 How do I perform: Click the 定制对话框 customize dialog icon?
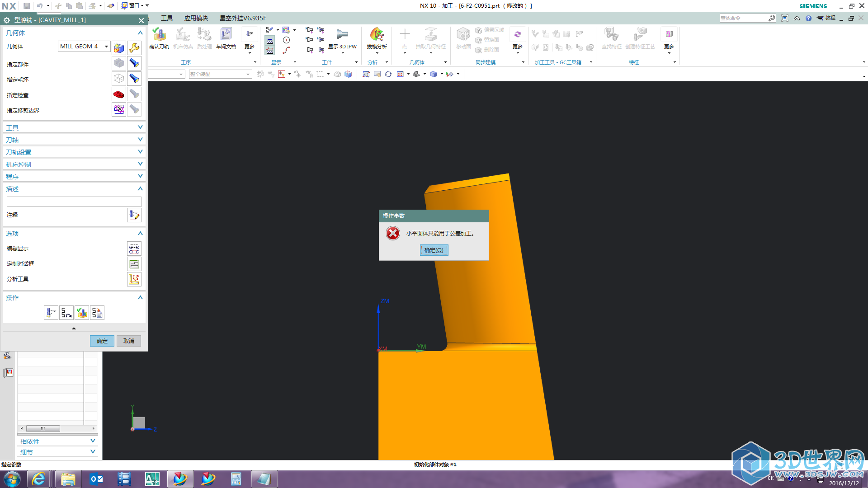[134, 264]
